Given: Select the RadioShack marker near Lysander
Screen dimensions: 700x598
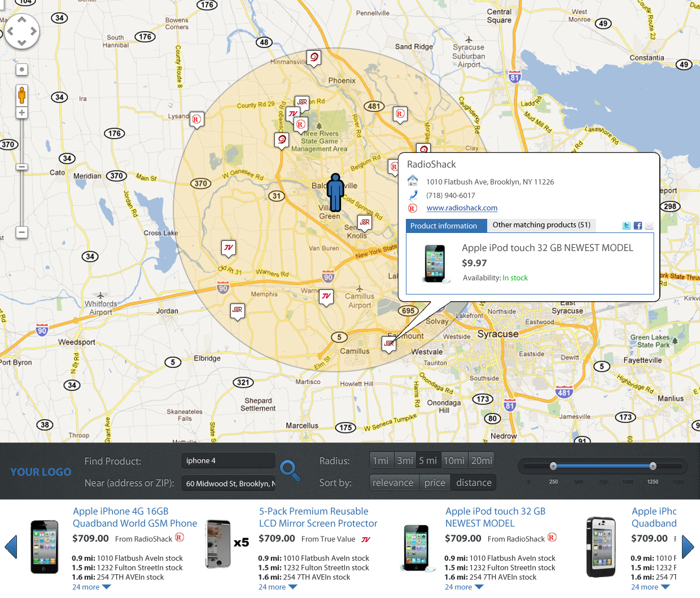Looking at the screenshot, I should pyautogui.click(x=196, y=120).
